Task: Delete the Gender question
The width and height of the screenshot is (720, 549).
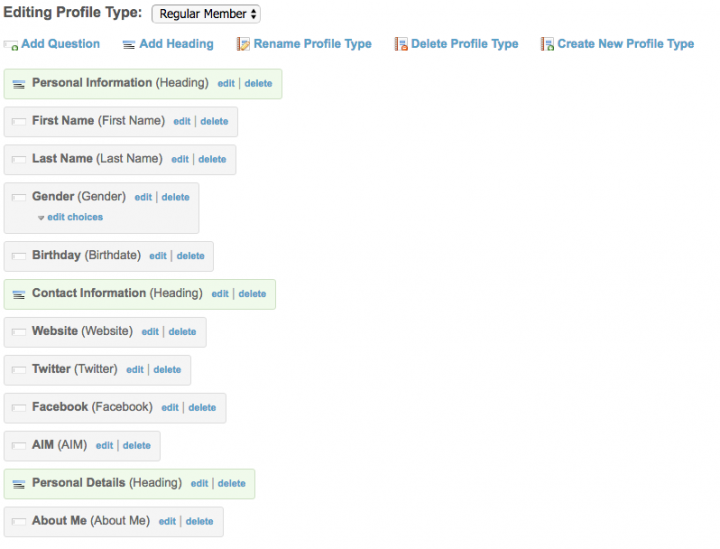Action: click(175, 197)
